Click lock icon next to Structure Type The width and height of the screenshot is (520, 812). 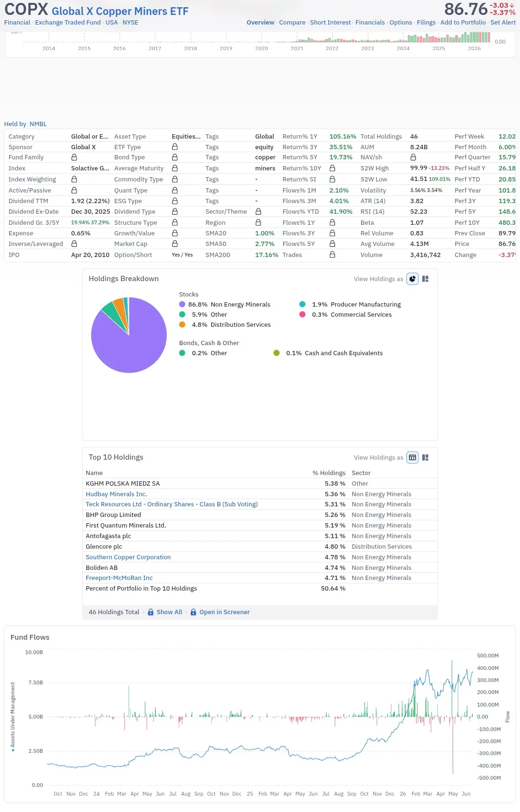(x=175, y=222)
